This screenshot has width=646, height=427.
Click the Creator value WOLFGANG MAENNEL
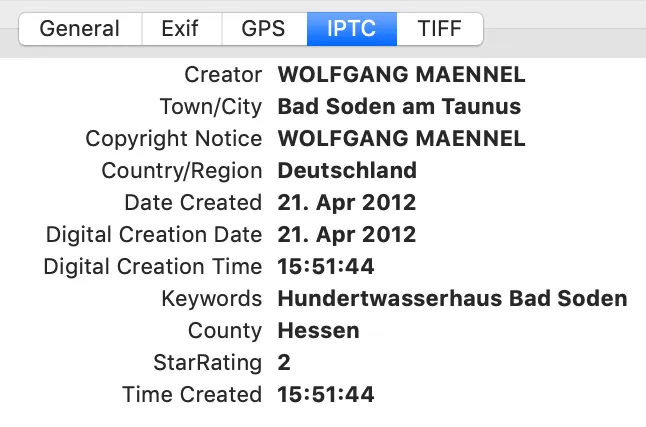coord(401,75)
